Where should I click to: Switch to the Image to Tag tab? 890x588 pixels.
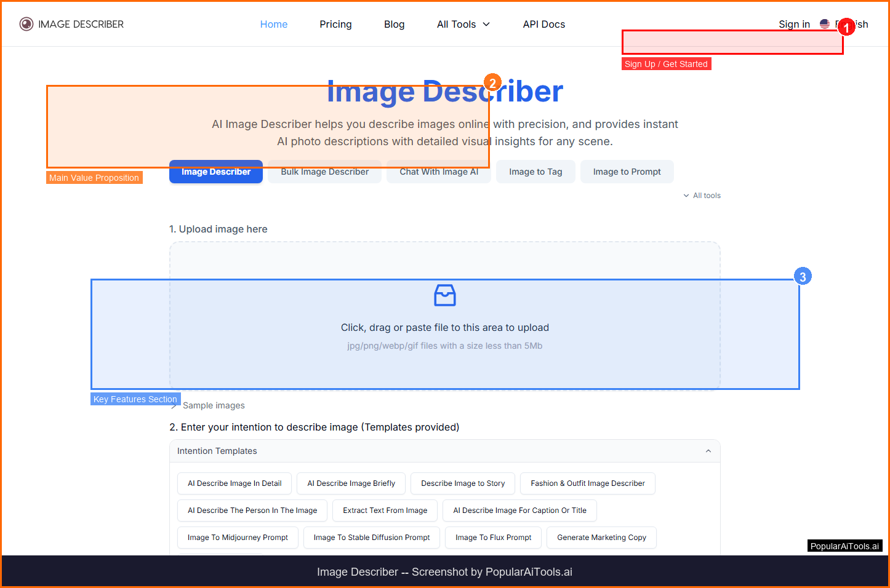pyautogui.click(x=535, y=172)
